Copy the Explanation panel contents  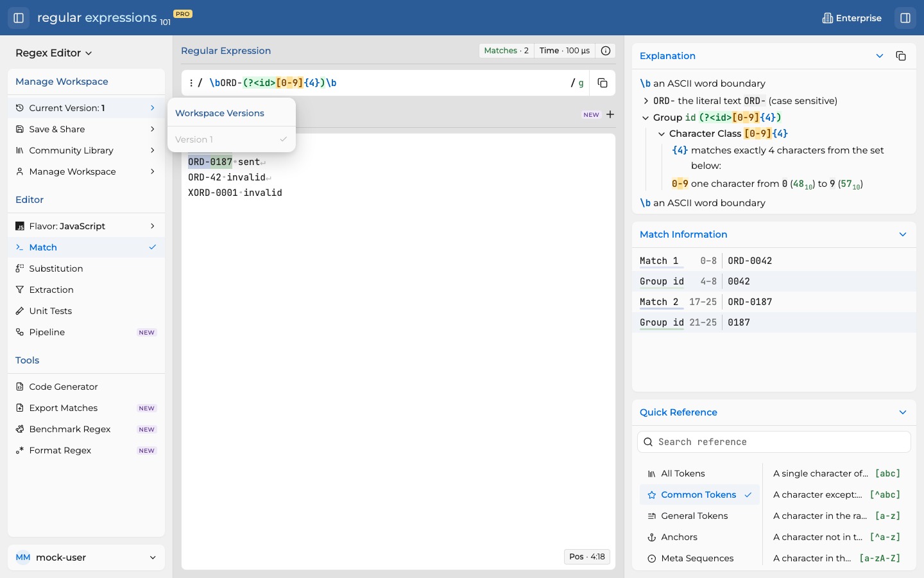(x=900, y=56)
